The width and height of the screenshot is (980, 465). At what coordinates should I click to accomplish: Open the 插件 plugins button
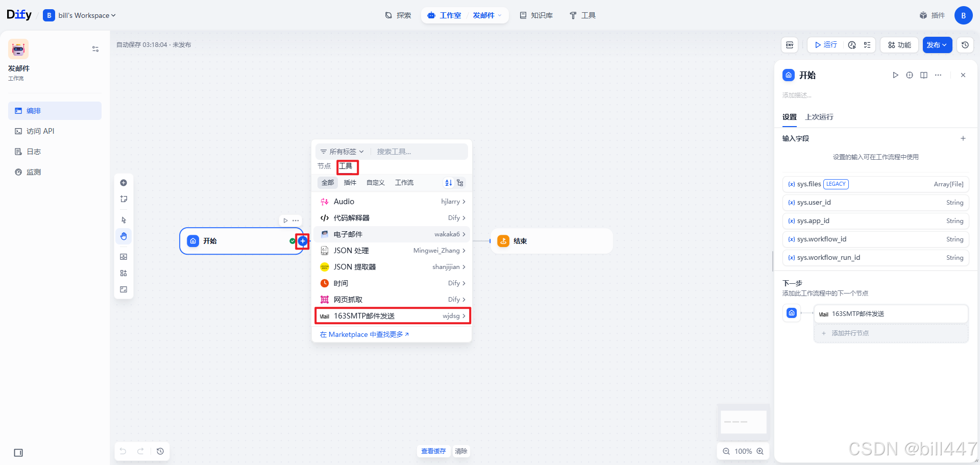click(932, 15)
